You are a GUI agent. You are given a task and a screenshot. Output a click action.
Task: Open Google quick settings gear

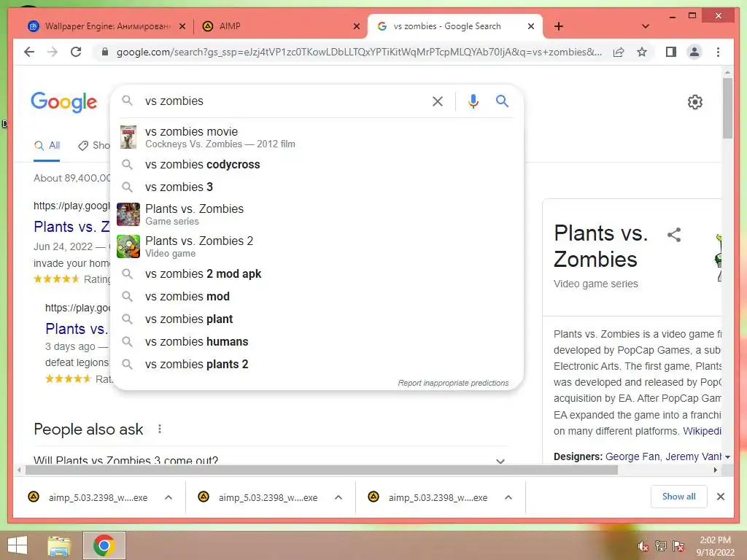tap(695, 102)
